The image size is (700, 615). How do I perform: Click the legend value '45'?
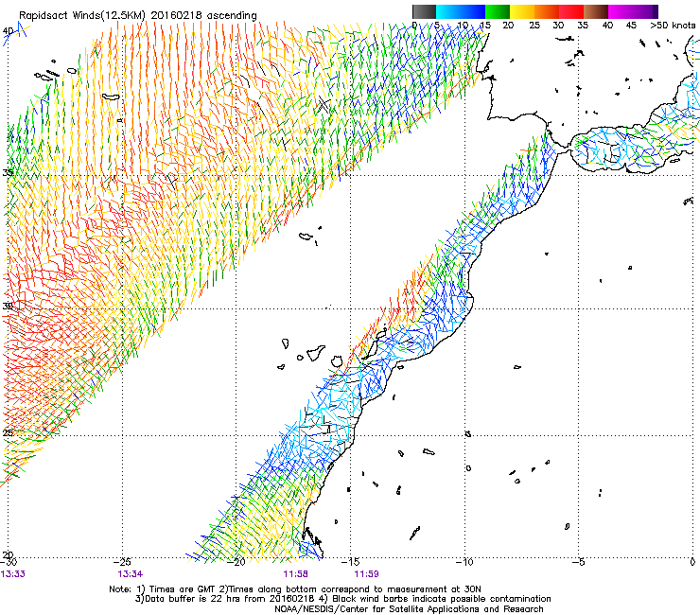point(631,26)
